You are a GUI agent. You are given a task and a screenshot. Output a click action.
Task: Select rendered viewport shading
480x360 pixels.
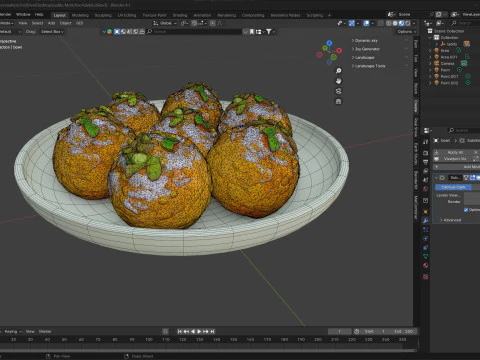[x=408, y=23]
